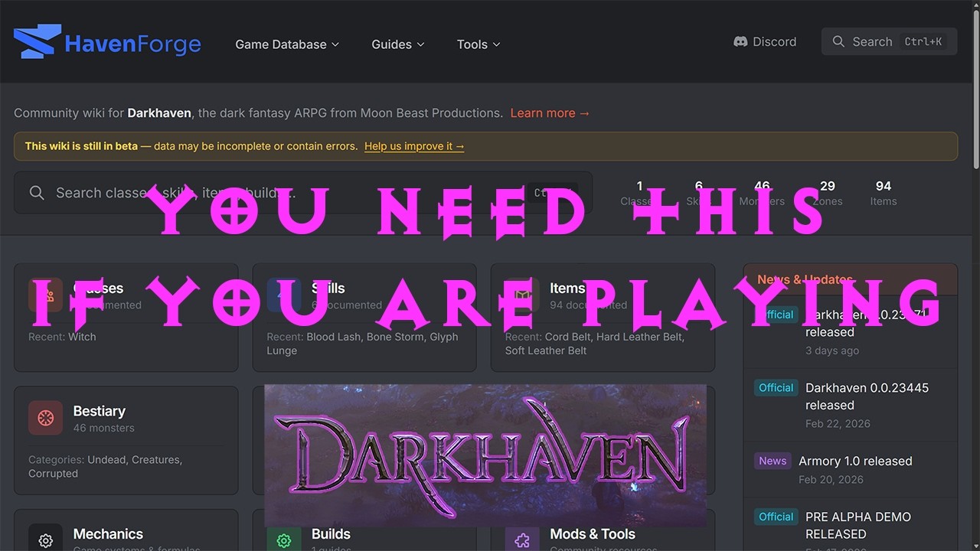Click the HavenForge logo icon
Viewport: 980px width, 551px height.
(37, 42)
